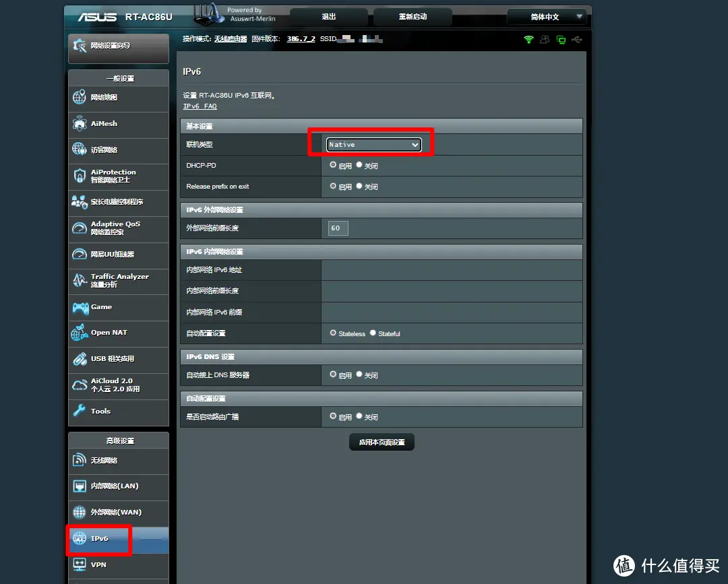Open the IPv6 menu item
Viewport: 728px width, 584px height.
[99, 539]
